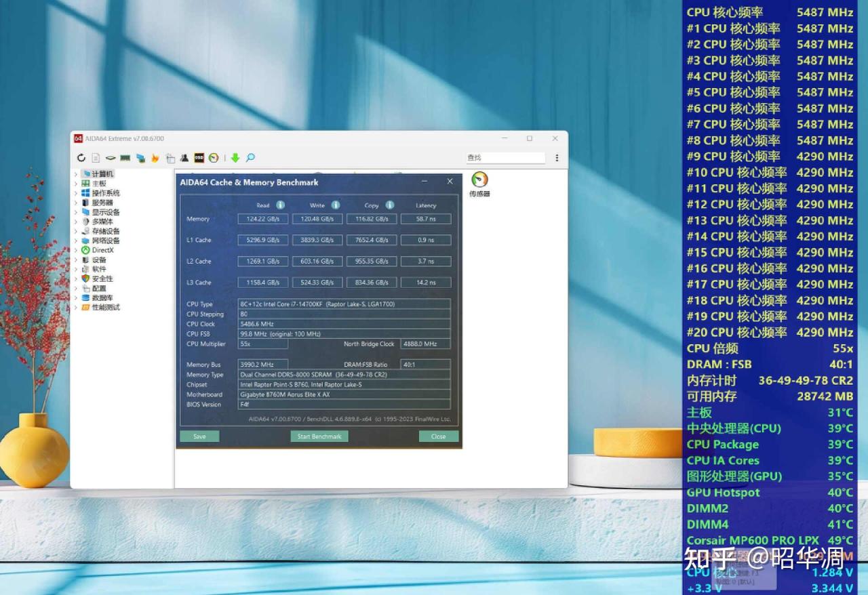Expand the 存储设备 tree node arrow

76,231
